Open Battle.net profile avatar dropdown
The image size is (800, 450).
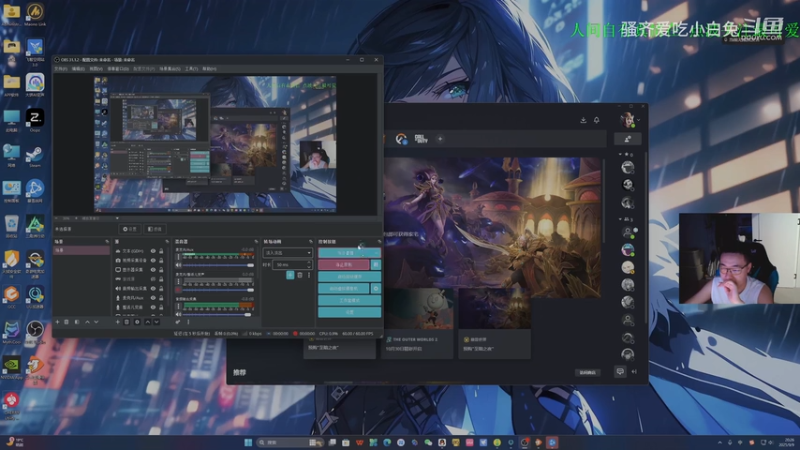click(630, 120)
